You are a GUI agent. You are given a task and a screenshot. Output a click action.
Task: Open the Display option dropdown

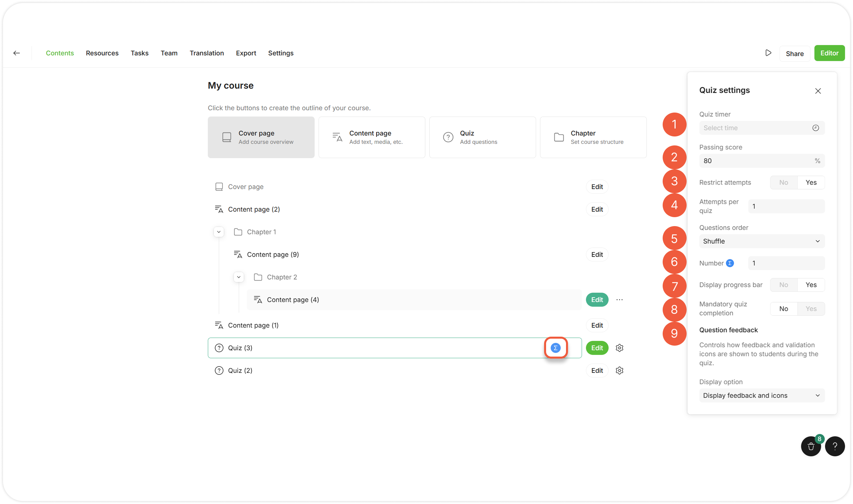[762, 395]
